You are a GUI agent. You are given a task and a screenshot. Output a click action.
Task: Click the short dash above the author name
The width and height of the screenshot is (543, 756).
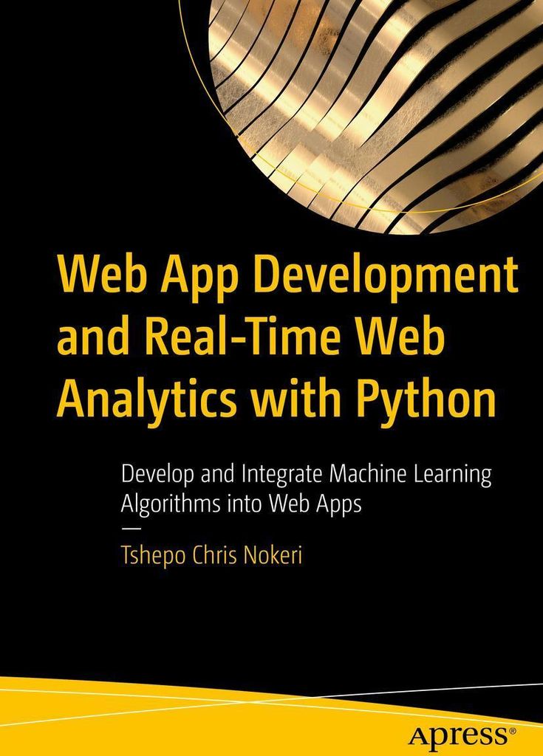[130, 529]
